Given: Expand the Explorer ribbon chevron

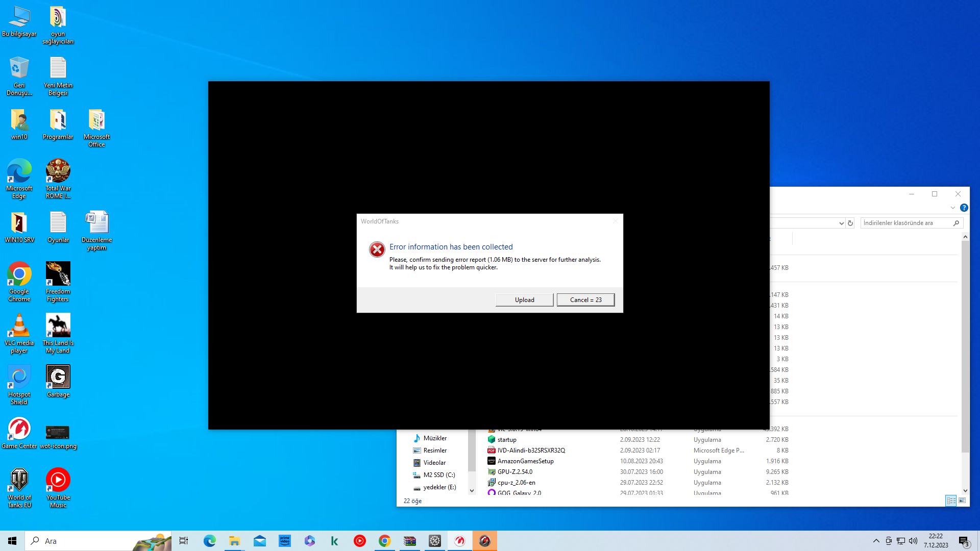Looking at the screenshot, I should coord(952,208).
